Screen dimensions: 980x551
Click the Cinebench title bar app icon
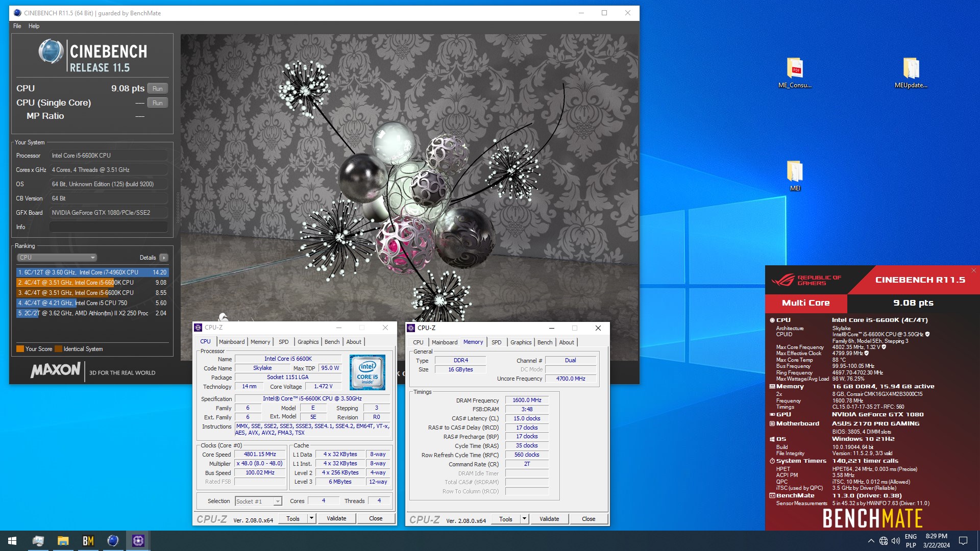(x=17, y=13)
